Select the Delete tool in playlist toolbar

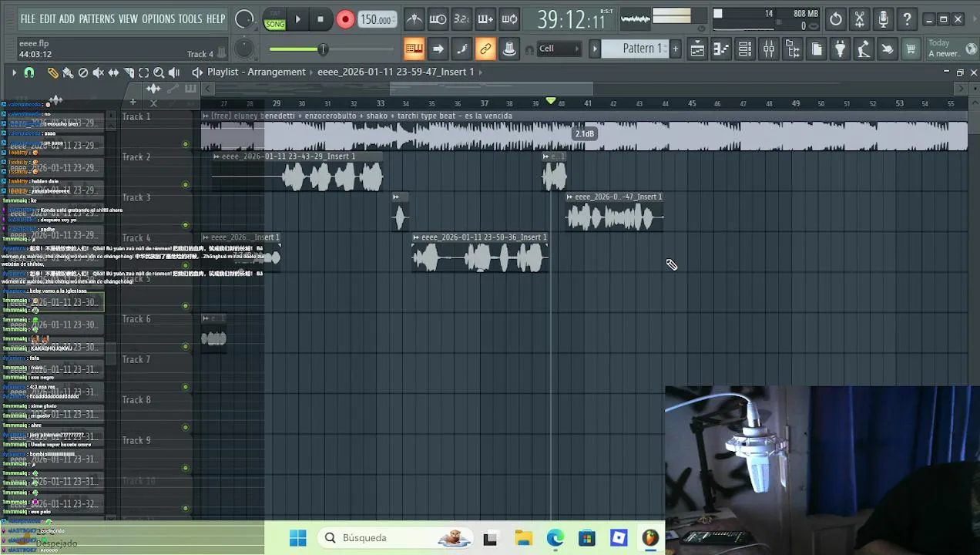coord(83,72)
